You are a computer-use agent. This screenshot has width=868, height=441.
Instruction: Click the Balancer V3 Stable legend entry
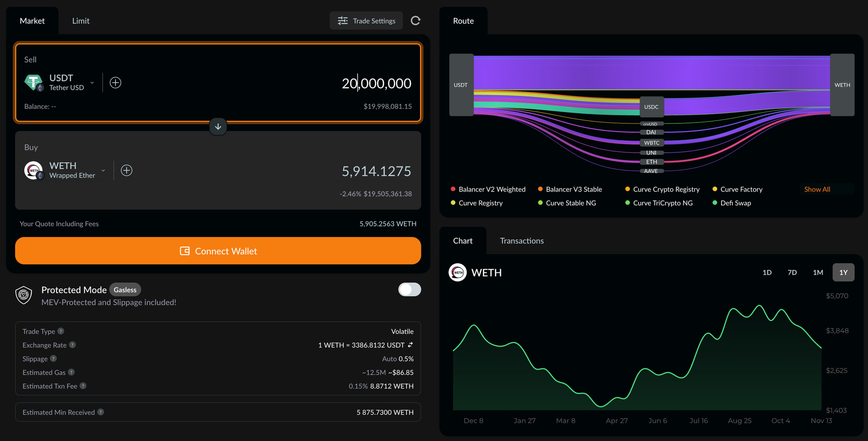[570, 189]
